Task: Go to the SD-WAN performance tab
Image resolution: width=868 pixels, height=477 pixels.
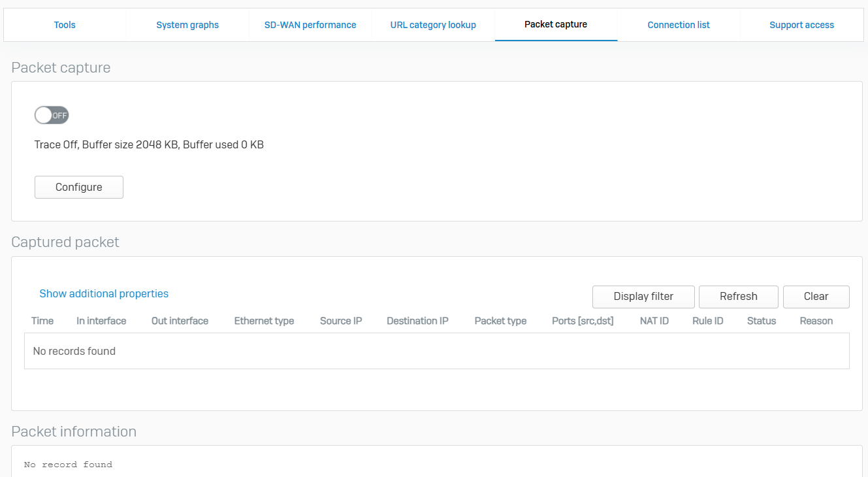Action: [310, 25]
